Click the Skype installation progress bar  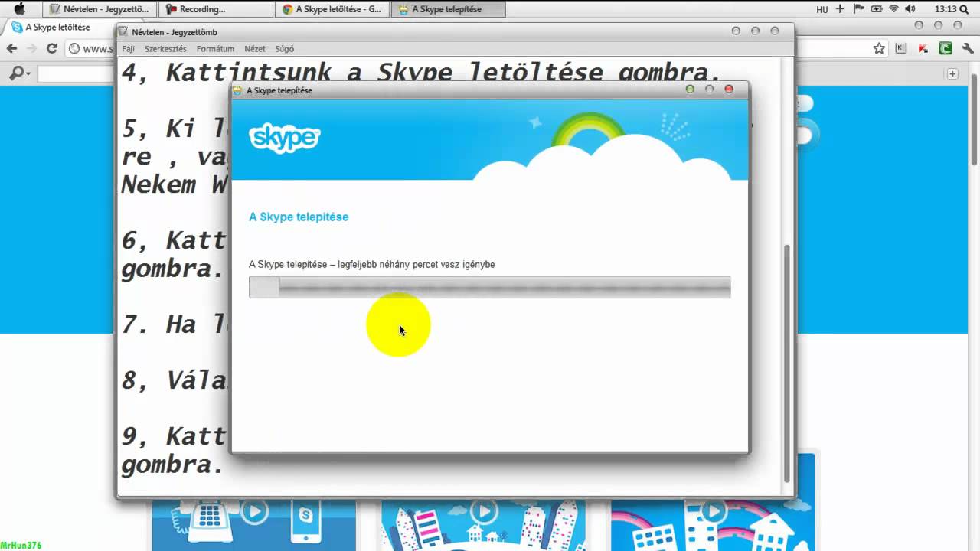pyautogui.click(x=490, y=287)
